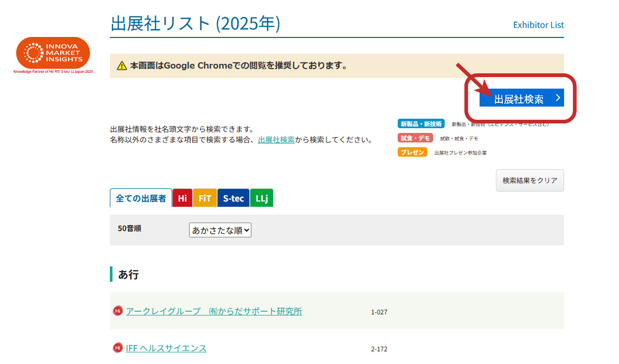Expand the あかさたな順 sort dropdown
The image size is (619, 364).
(x=220, y=230)
